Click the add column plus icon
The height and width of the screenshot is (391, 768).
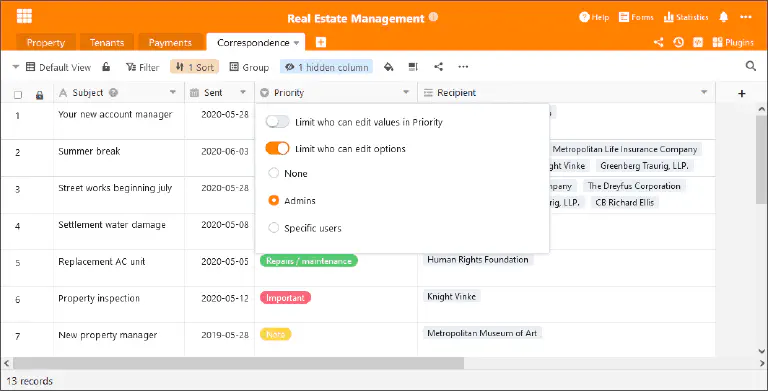742,93
